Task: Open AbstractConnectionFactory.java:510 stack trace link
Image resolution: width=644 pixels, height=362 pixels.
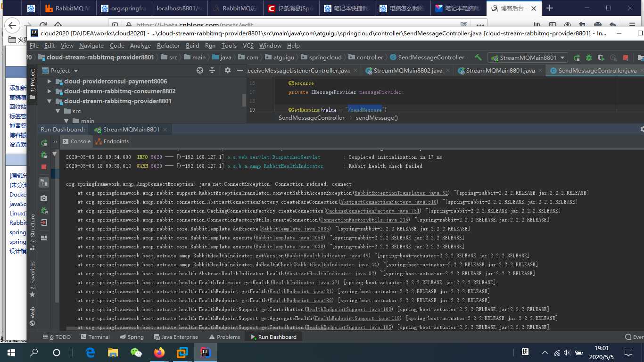Action: 388,202
